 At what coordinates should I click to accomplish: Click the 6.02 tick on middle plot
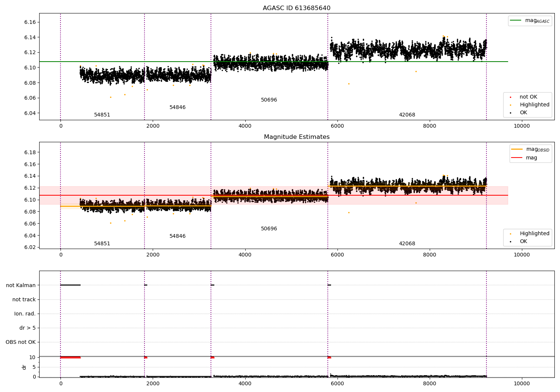point(30,247)
